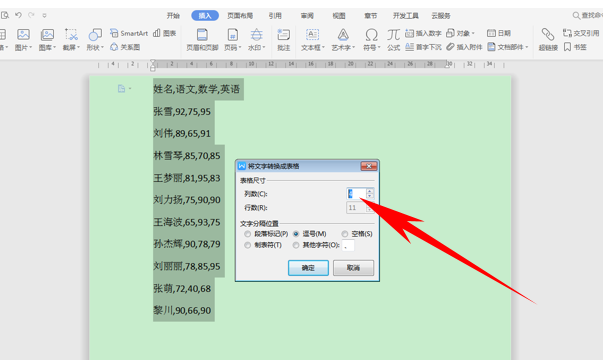The image size is (607, 360).
Task: Open the 截屏 dropdown arrow
Action: [79, 48]
